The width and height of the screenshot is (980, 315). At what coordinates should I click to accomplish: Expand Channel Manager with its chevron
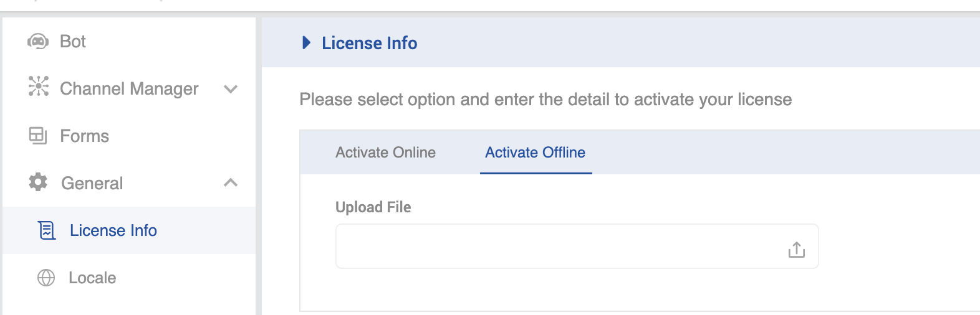point(231,89)
